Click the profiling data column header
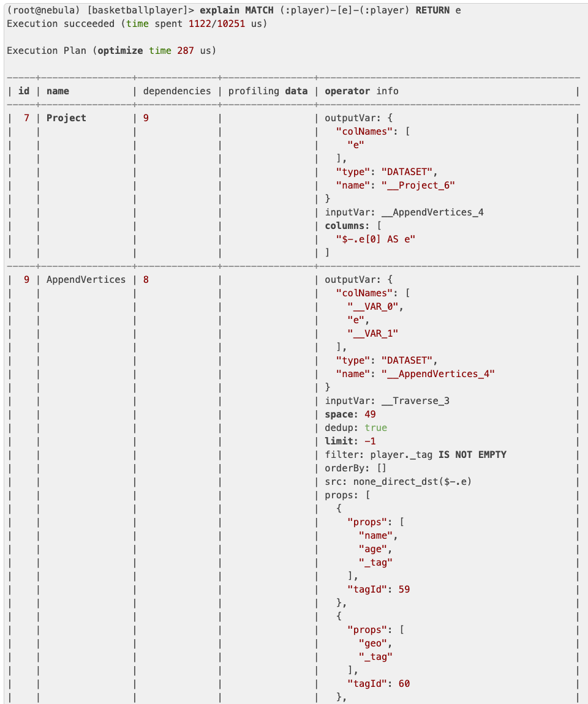This screenshot has width=588, height=704. 268,91
